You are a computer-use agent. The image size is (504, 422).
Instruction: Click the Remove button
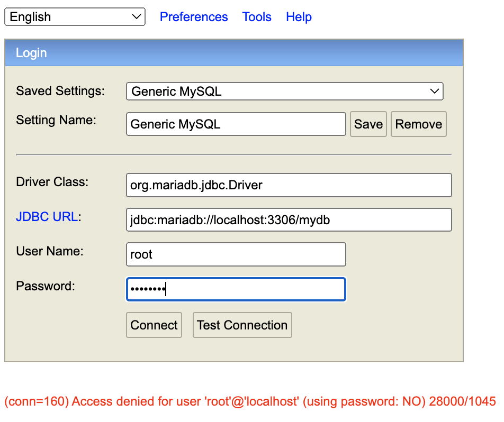pos(418,124)
